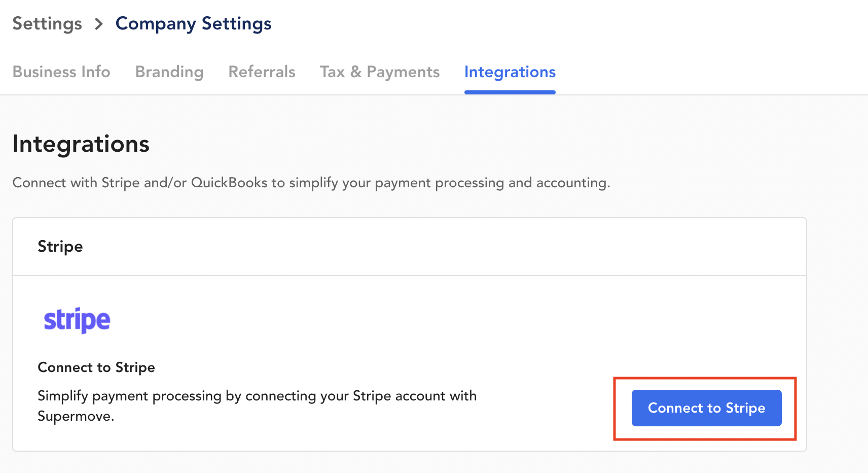The image size is (868, 473).
Task: Click the Simplify payment processing description
Action: 257,396
